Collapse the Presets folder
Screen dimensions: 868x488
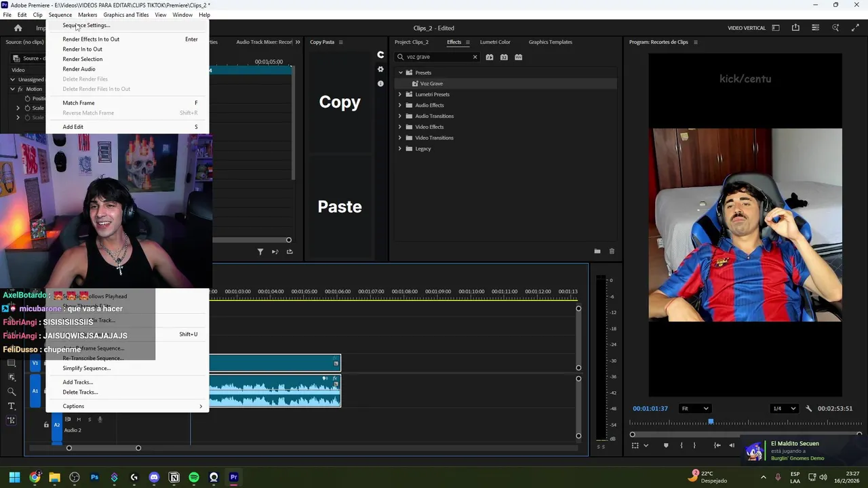click(x=400, y=73)
